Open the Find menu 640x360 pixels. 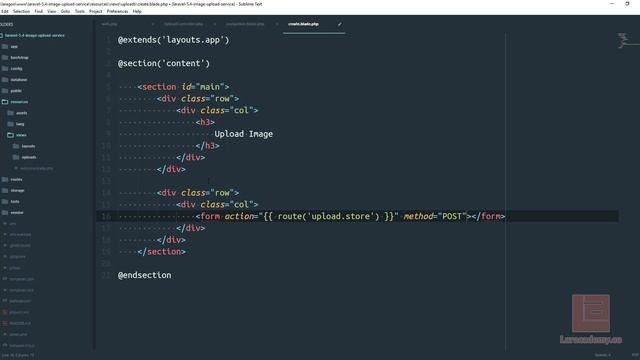tap(38, 11)
